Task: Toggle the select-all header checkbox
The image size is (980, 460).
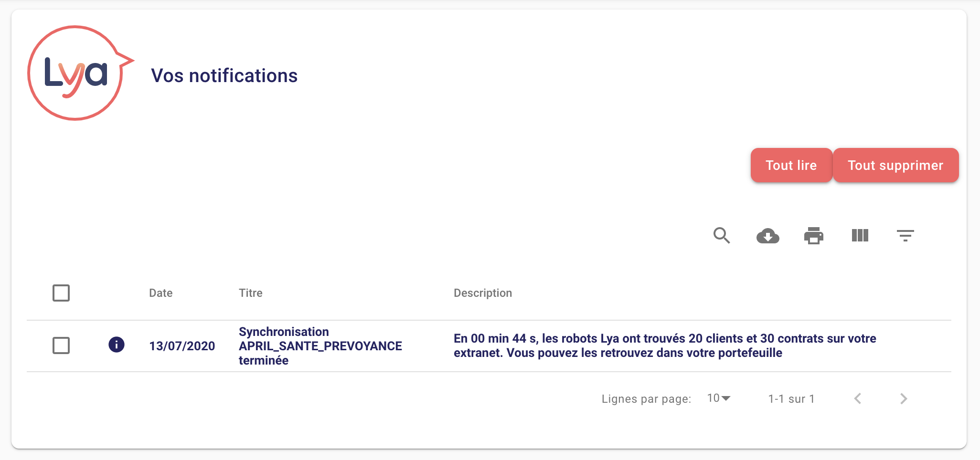Action: coord(61,293)
